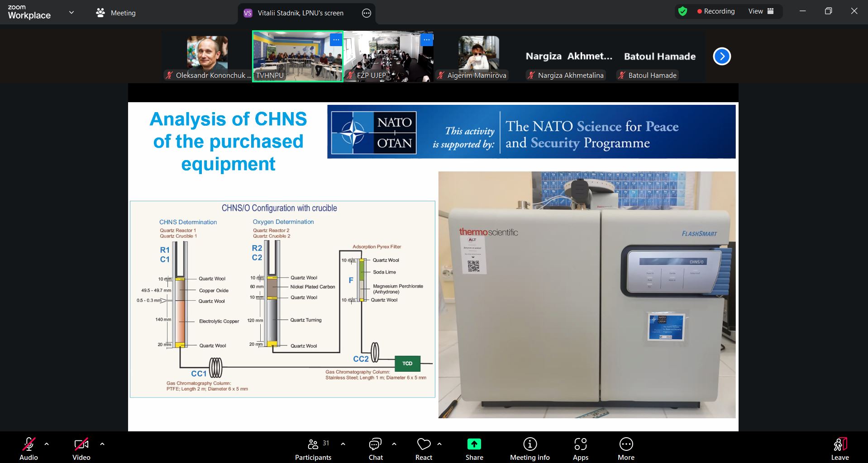Open the React emoji picker
The height and width of the screenshot is (463, 868).
pyautogui.click(x=424, y=449)
